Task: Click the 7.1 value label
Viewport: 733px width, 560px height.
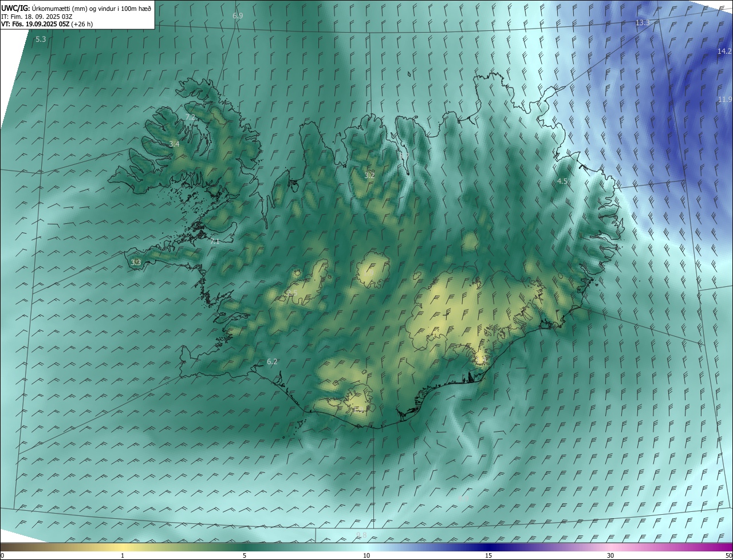Action: (215, 242)
